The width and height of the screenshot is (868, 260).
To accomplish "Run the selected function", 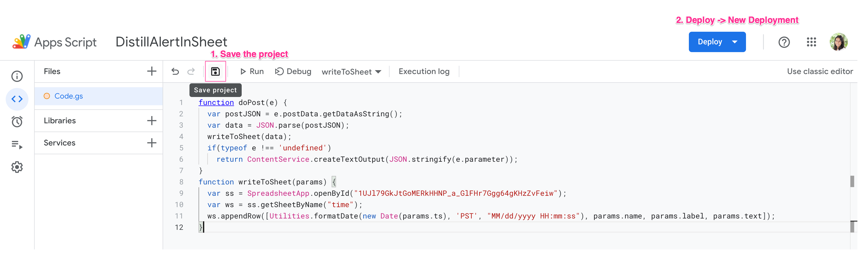I will [x=252, y=71].
